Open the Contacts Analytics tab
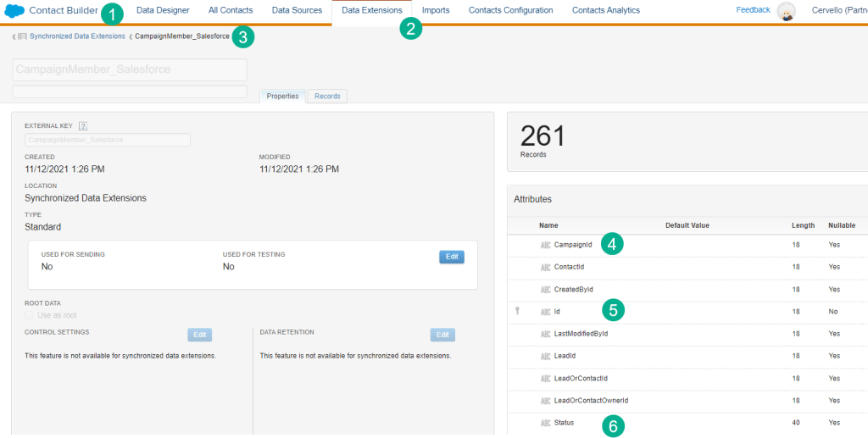The image size is (868, 438). (606, 10)
